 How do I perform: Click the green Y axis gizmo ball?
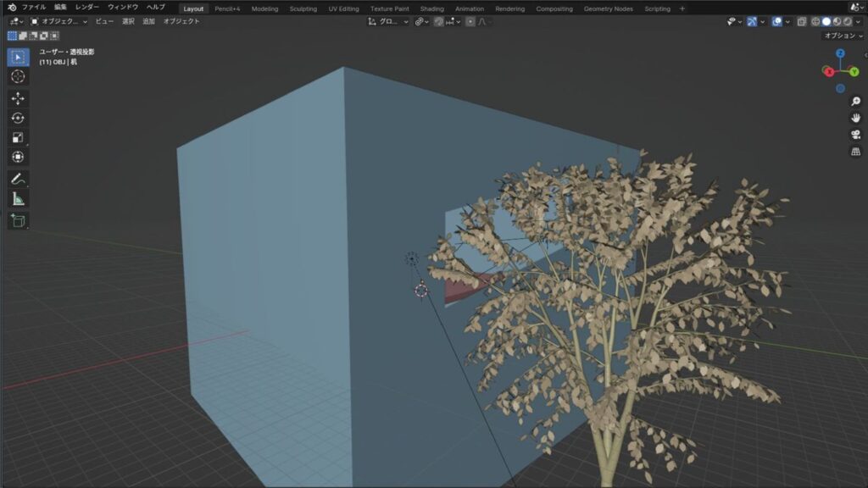(x=854, y=72)
